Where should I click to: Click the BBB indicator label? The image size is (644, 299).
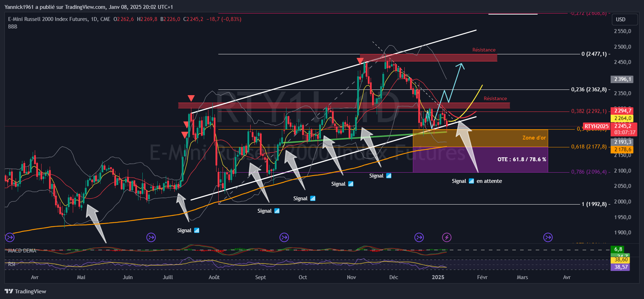coord(12,27)
